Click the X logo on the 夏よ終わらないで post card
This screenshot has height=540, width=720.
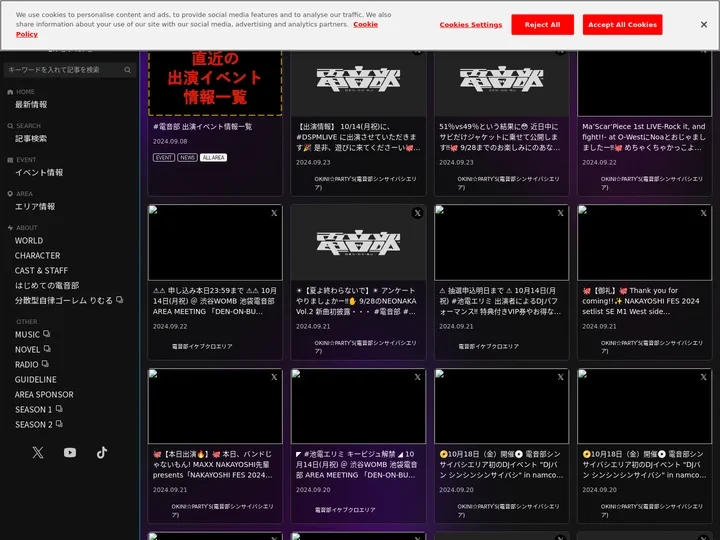(417, 213)
